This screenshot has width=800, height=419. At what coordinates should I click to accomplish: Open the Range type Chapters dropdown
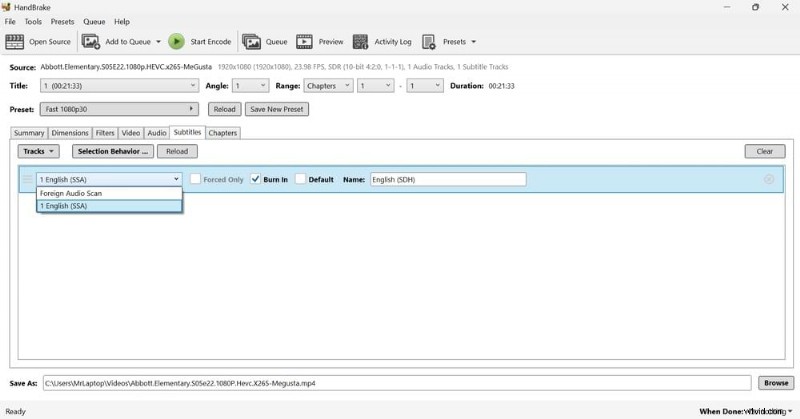[329, 86]
